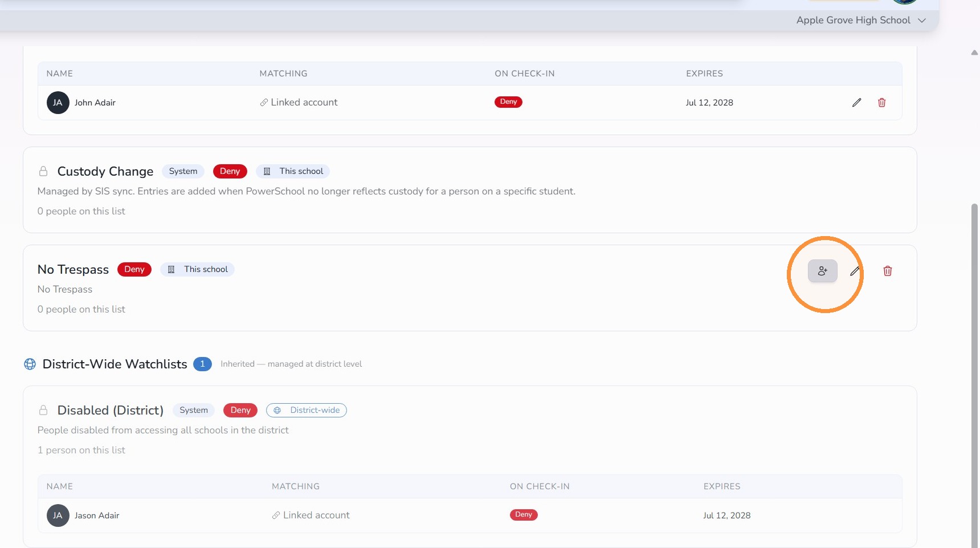Click Inherited managed at district level note
The width and height of the screenshot is (980, 548).
291,364
